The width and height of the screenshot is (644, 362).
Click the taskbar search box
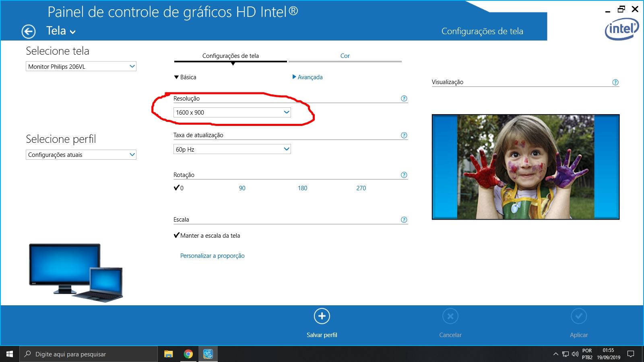[89, 354]
